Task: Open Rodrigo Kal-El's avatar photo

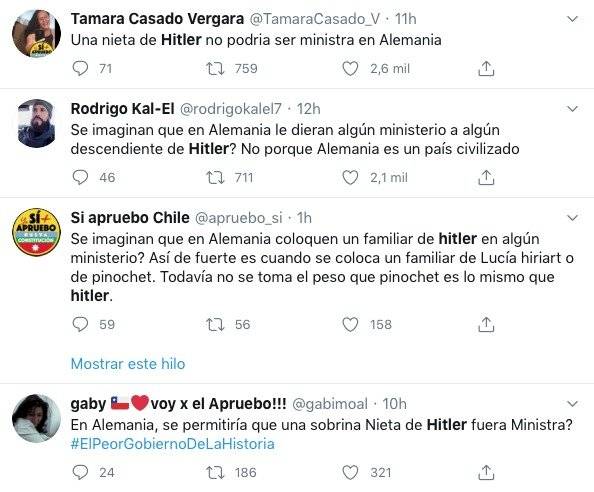Action: click(36, 123)
